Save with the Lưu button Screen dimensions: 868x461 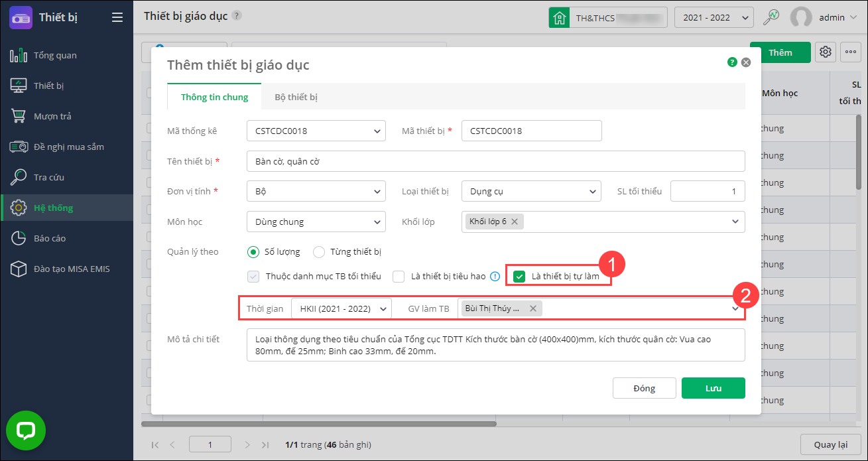tap(713, 388)
